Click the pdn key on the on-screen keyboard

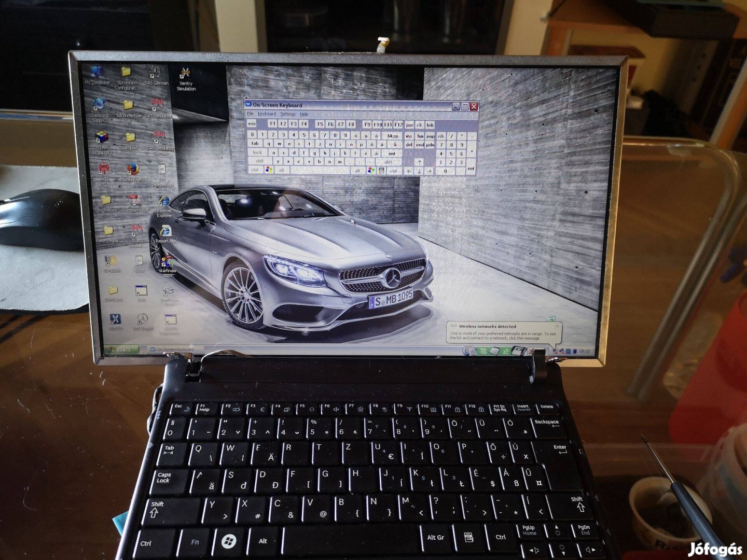point(431,144)
